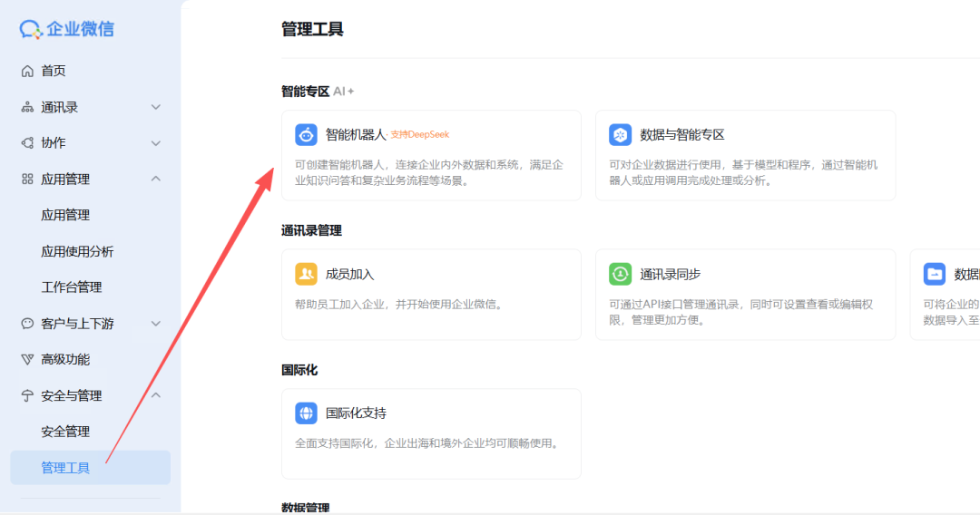The height and width of the screenshot is (515, 980).
Task: Expand the 协作 chevron
Action: pyautogui.click(x=156, y=143)
